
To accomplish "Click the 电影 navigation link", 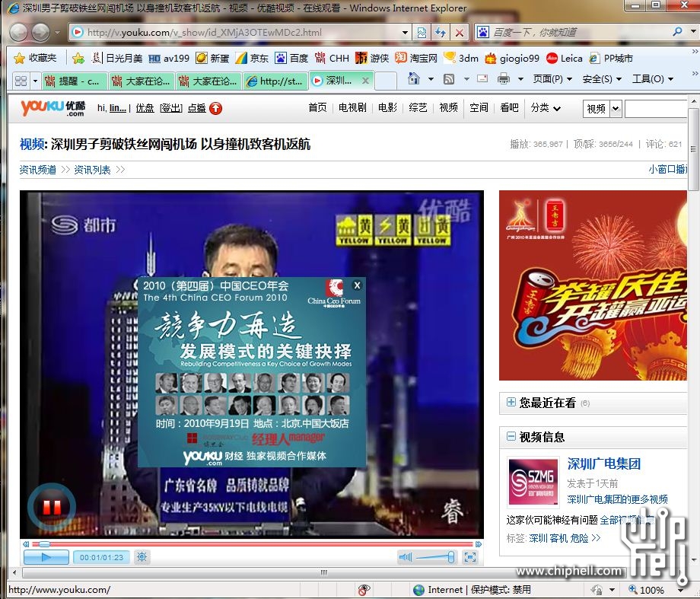I will coord(387,107).
